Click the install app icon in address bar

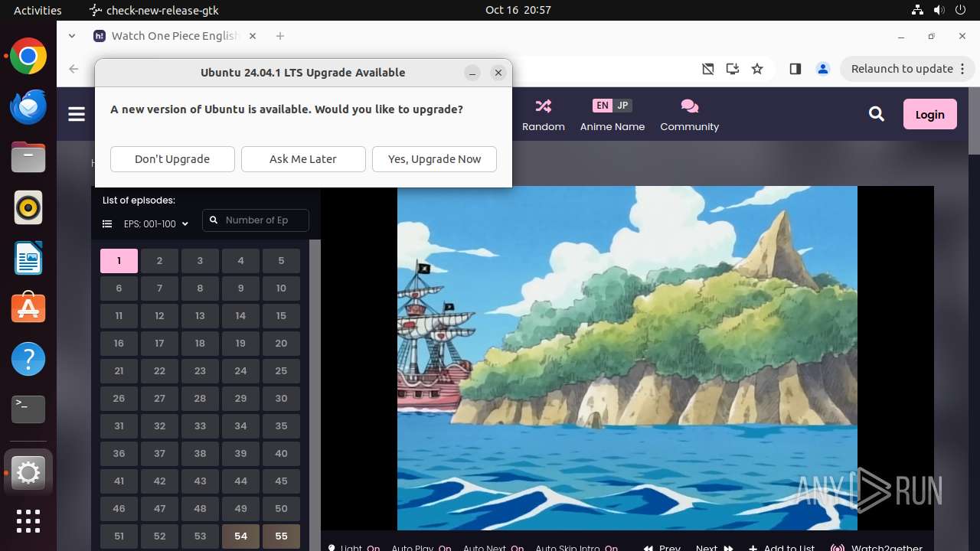tap(733, 69)
